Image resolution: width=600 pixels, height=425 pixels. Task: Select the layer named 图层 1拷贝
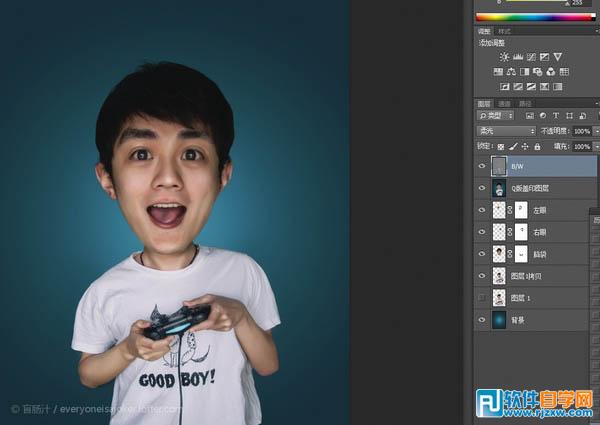click(526, 276)
